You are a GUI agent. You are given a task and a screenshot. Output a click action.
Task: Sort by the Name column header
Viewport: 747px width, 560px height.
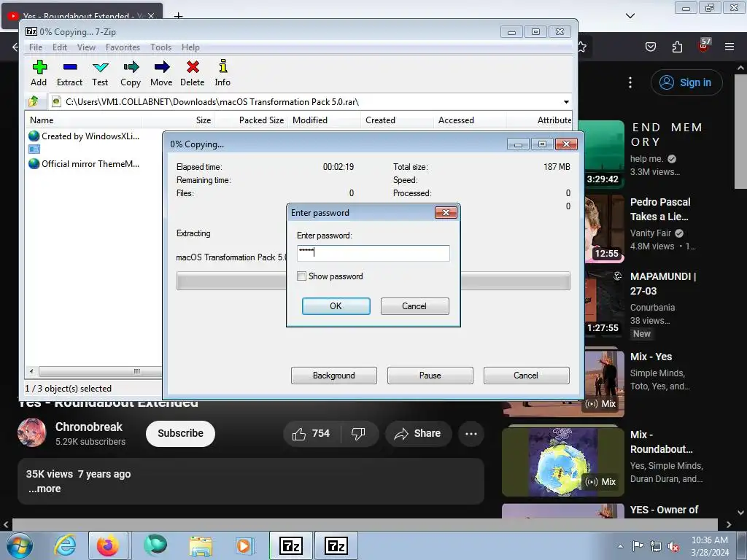tap(42, 120)
